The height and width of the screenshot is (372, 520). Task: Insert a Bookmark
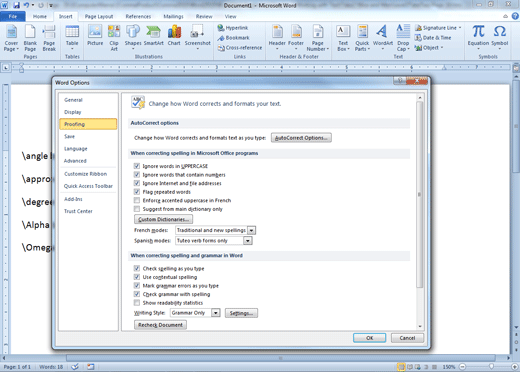coord(233,38)
